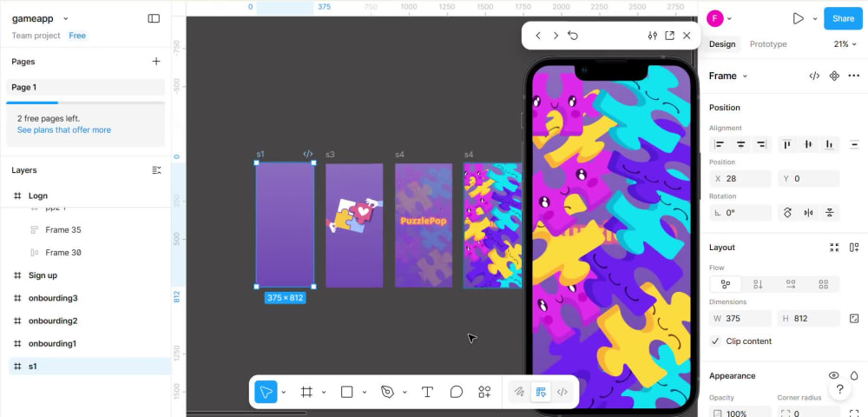Open Frame tool options chevron

point(324,392)
